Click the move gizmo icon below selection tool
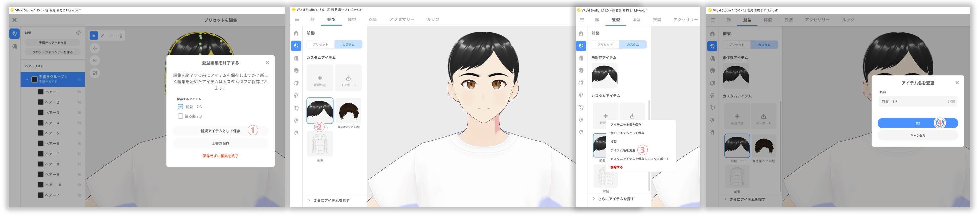 (95, 48)
